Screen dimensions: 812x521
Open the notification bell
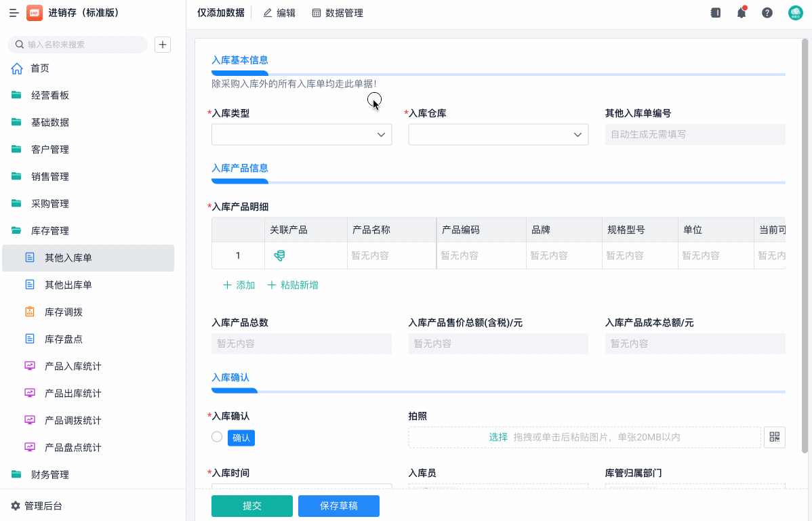(742, 13)
